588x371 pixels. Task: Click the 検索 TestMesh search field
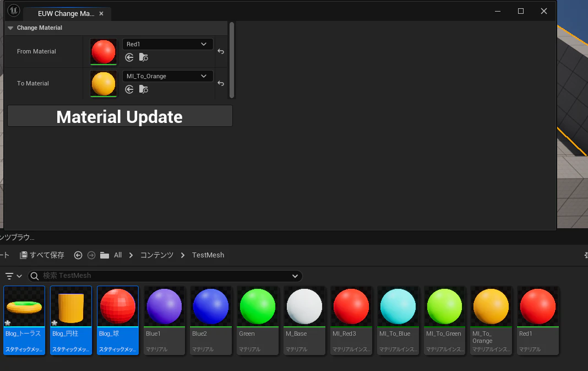[165, 276]
